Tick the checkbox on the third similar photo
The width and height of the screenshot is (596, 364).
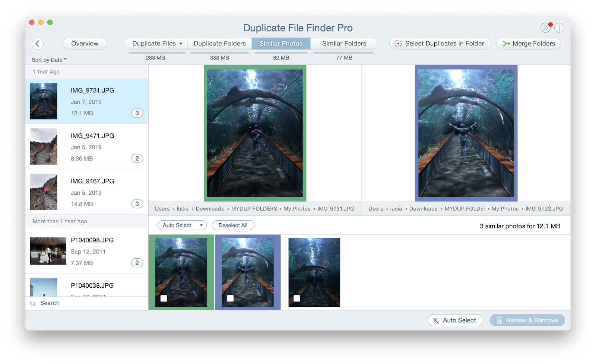pyautogui.click(x=297, y=298)
